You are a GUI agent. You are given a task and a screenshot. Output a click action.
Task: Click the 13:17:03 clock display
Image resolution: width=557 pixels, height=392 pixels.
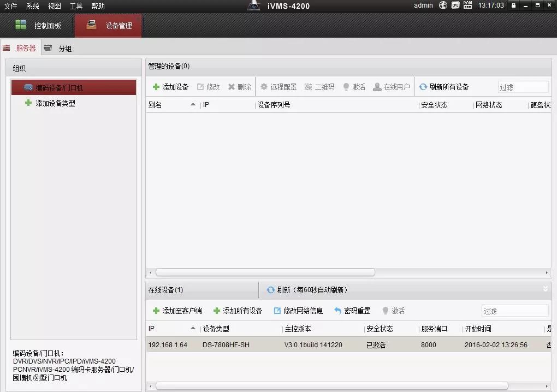(x=491, y=5)
